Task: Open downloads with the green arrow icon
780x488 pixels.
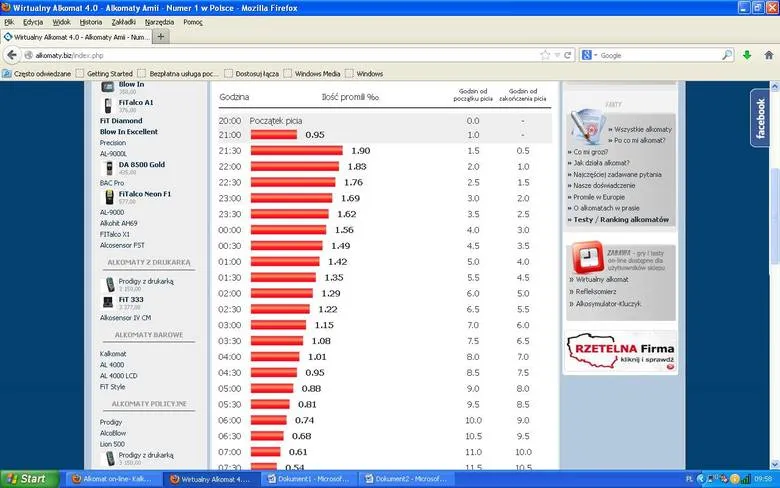Action: pos(747,55)
